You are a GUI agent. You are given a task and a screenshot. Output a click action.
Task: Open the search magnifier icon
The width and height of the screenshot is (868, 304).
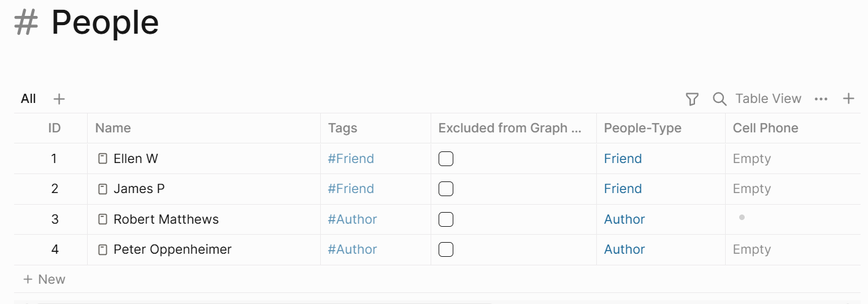point(720,99)
